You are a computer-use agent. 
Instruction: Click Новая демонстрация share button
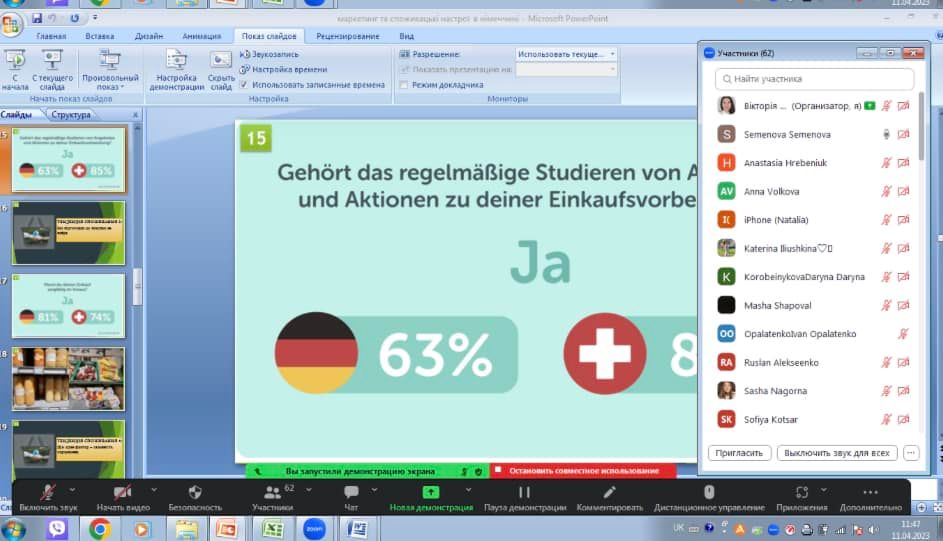[x=431, y=498]
